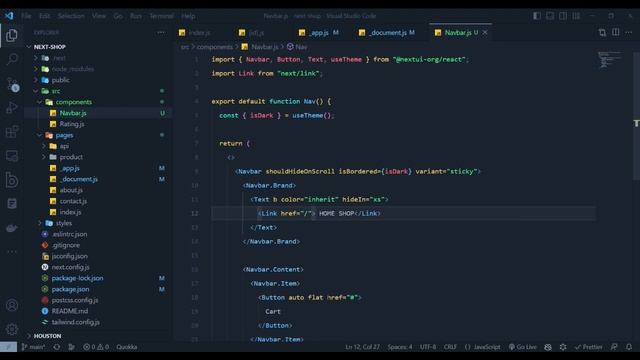Click Prettier in status bar
Image resolution: width=640 pixels, height=360 pixels.
tap(589, 347)
